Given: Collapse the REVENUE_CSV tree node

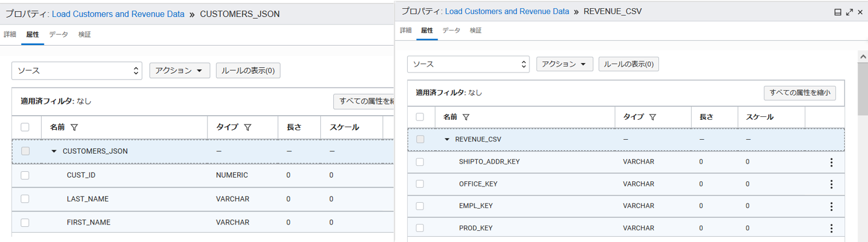Looking at the screenshot, I should coord(447,140).
